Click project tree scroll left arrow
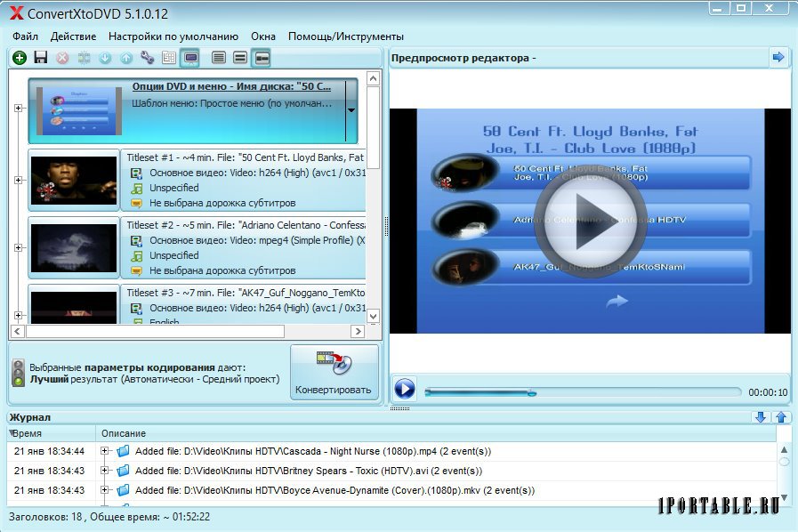This screenshot has height=532, width=798. point(18,332)
